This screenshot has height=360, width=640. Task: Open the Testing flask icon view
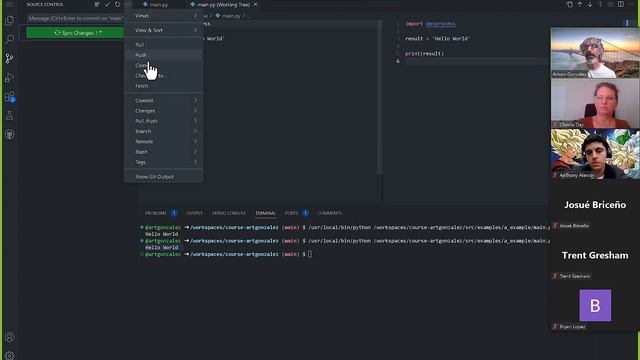point(9,116)
